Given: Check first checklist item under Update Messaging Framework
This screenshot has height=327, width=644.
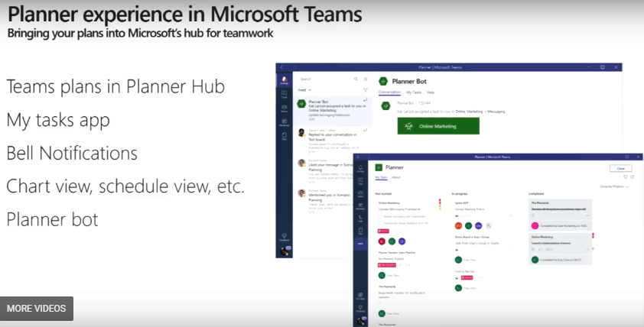Looking at the screenshot, I should point(380,216).
